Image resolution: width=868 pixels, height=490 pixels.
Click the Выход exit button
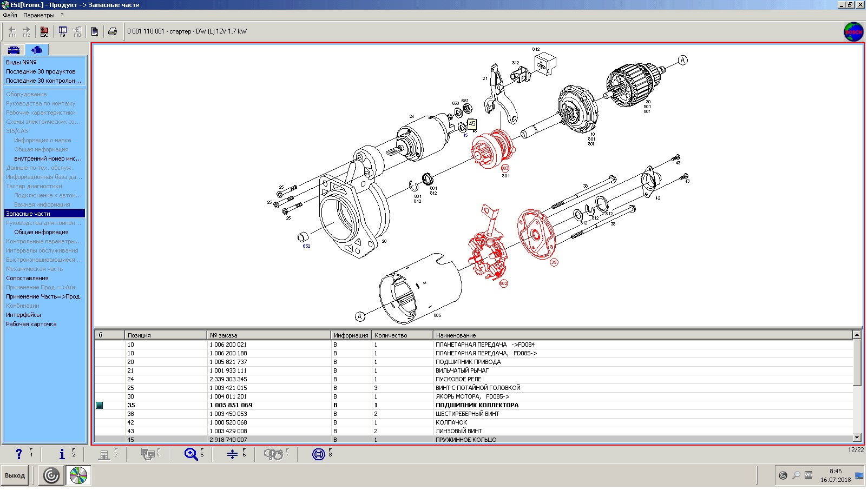coord(15,476)
